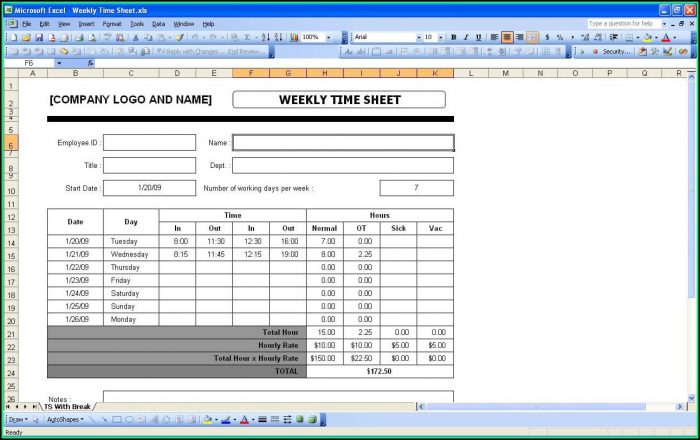700x440 pixels.
Task: Activate the Format Painter brush
Action: [179, 37]
